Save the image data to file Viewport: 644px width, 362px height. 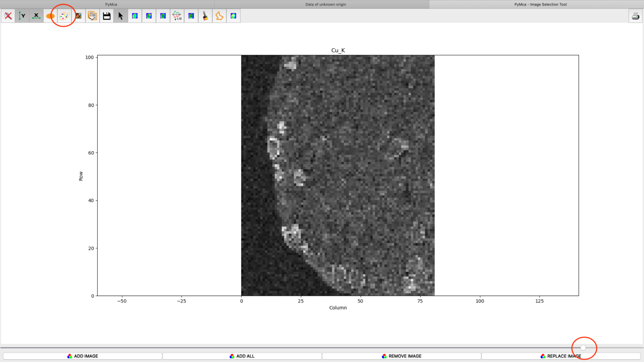[106, 16]
